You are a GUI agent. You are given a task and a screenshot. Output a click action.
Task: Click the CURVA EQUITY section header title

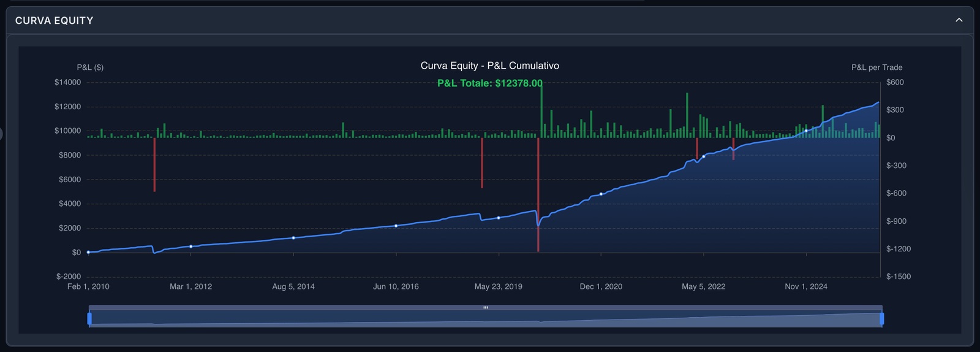point(55,20)
